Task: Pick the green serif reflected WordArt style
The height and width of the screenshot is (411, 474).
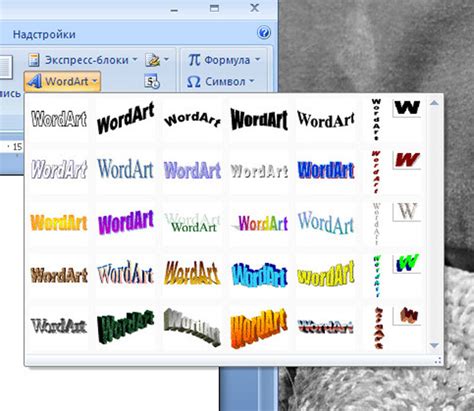Action: click(192, 223)
